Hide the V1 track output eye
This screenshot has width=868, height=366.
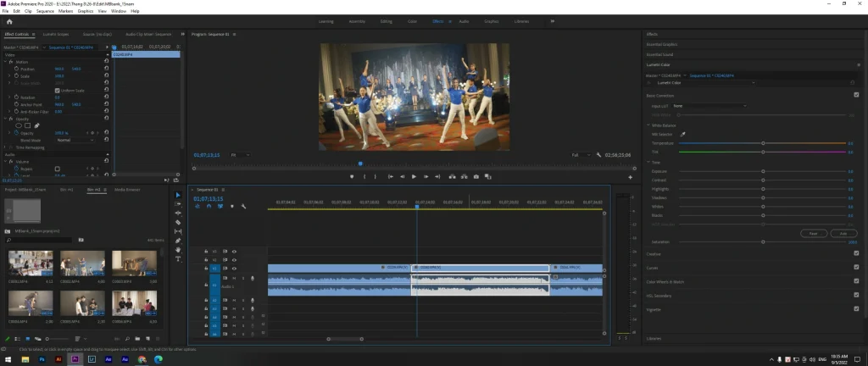pyautogui.click(x=235, y=268)
